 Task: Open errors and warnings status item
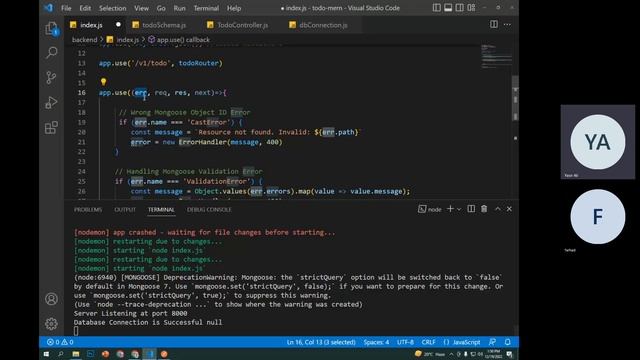60,342
